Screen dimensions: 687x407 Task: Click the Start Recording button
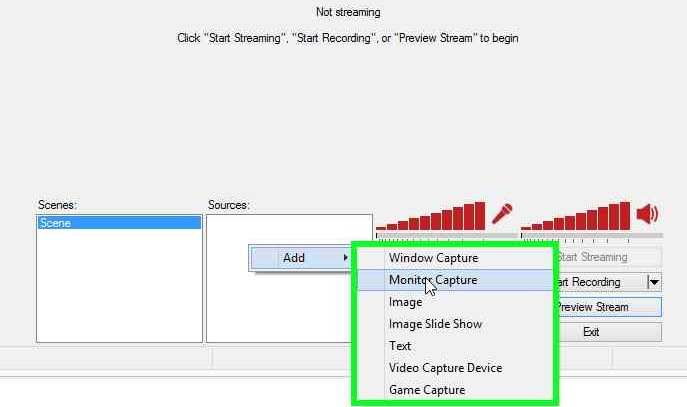[600, 282]
